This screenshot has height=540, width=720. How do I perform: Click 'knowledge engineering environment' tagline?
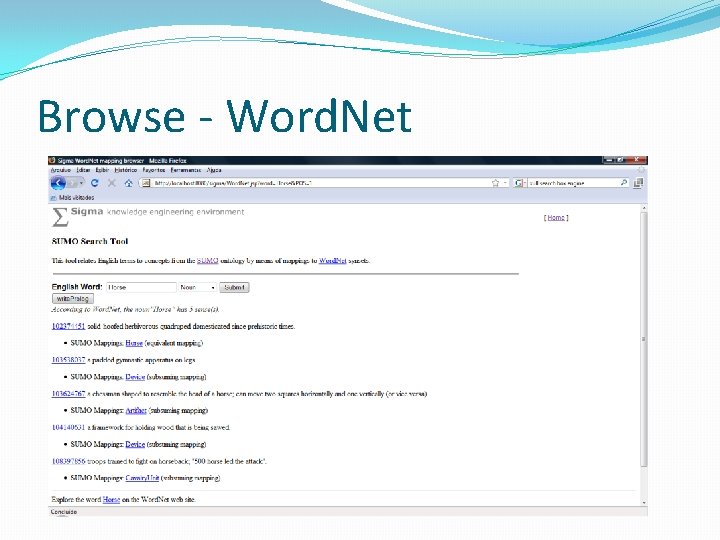[x=175, y=212]
